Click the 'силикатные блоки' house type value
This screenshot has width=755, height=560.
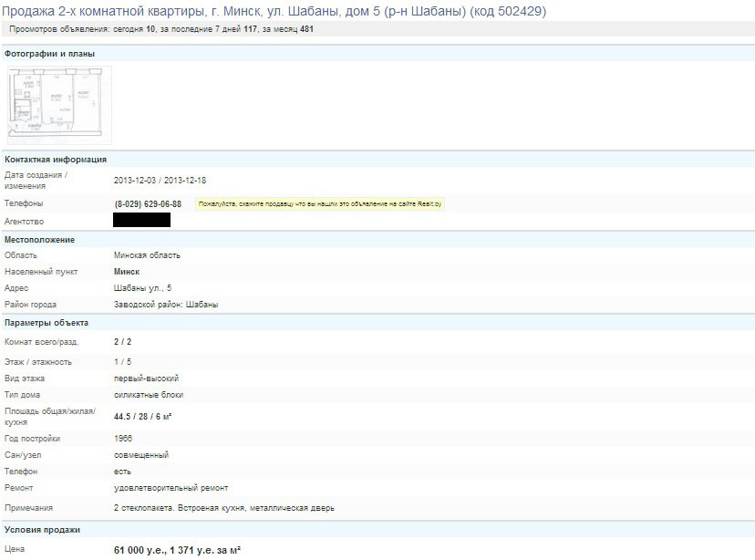coord(149,395)
